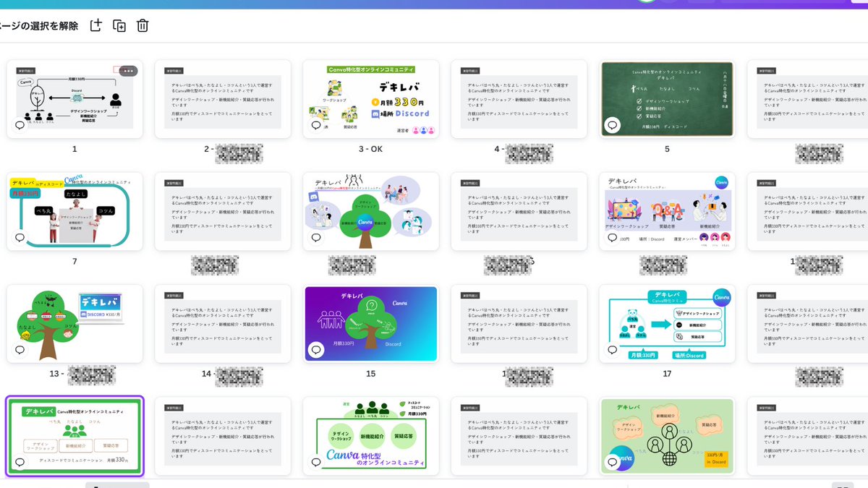The image size is (868, 488).
Task: Click the page title starting "14 -"
Action: [x=232, y=374]
